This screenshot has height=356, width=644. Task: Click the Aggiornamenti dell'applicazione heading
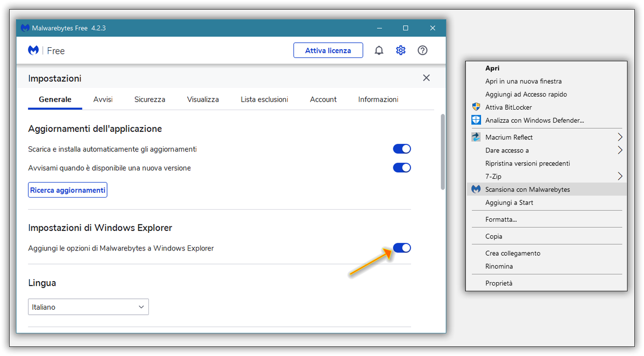point(95,129)
